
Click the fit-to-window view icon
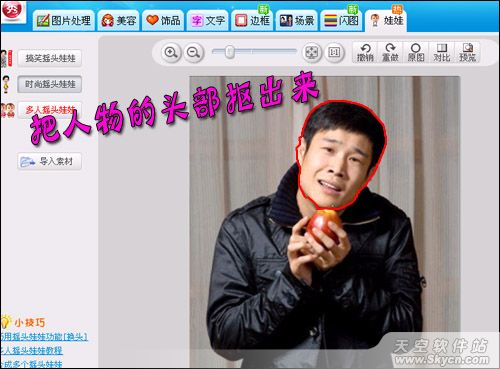pyautogui.click(x=312, y=52)
